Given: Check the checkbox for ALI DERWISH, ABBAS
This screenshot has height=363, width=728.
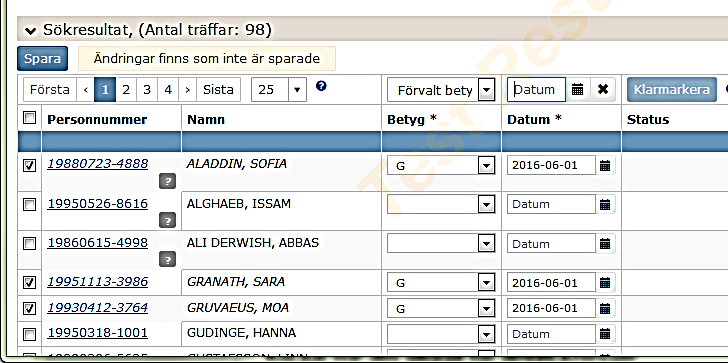Looking at the screenshot, I should coord(29,243).
